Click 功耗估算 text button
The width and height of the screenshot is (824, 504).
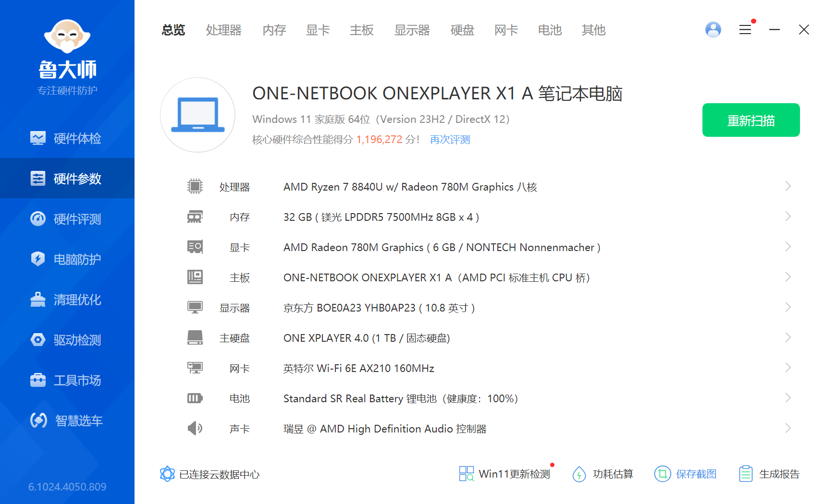pyautogui.click(x=613, y=474)
